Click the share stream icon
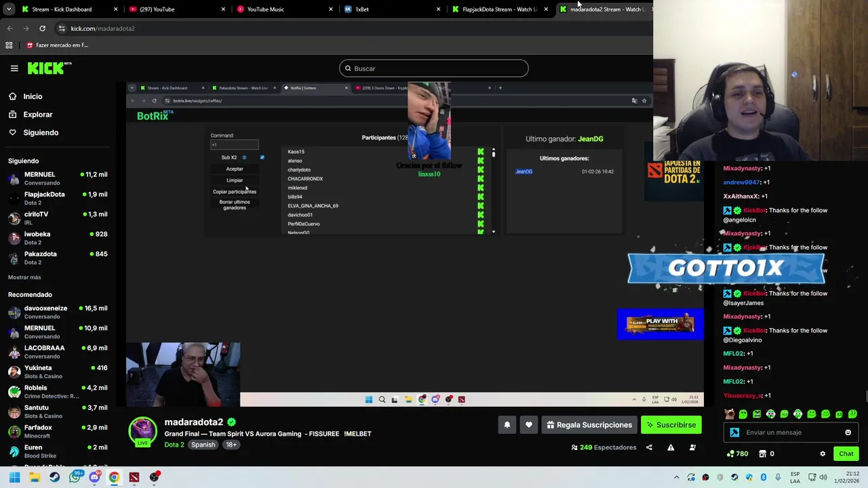Viewport: 868px width, 488px height. tap(649, 447)
